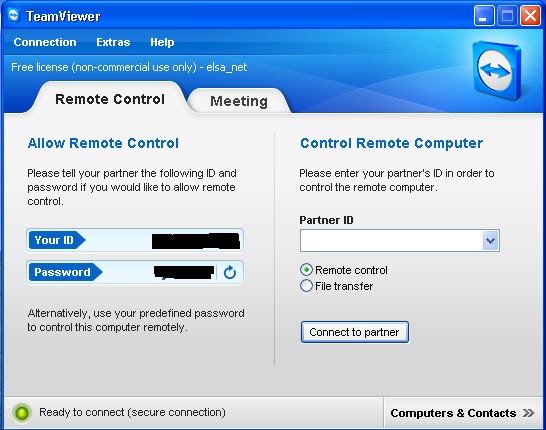The image size is (546, 430).
Task: Switch to the Remote Control tab
Action: coord(110,99)
